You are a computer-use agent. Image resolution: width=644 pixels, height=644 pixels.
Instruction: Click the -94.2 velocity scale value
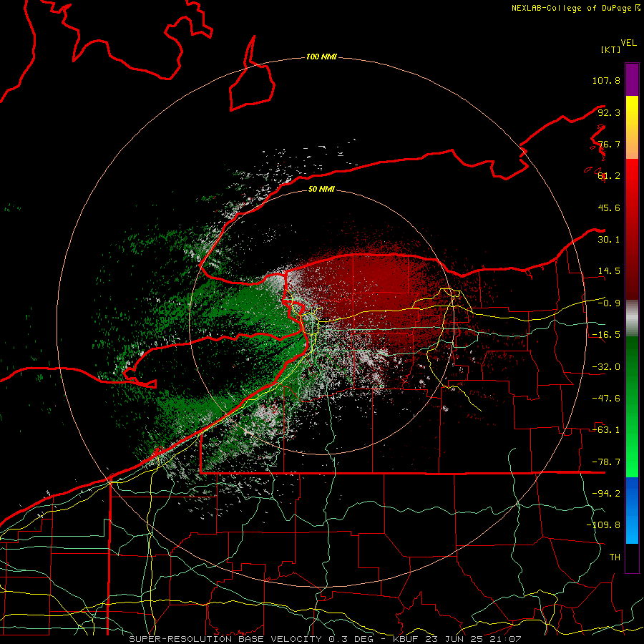click(606, 494)
